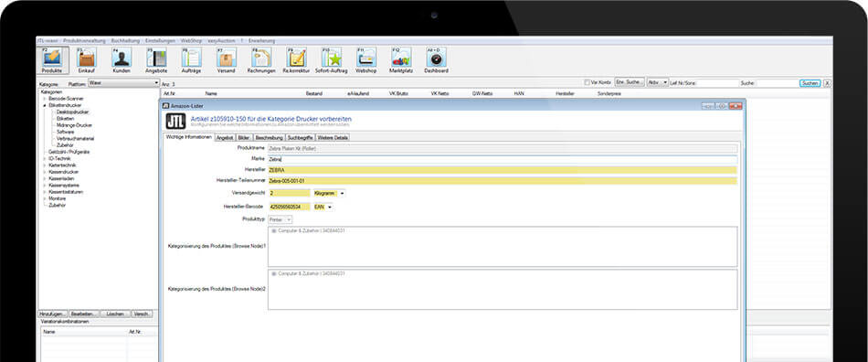The height and width of the screenshot is (362, 868).
Task: Switch to the Wichtige Informationen tab
Action: 189,137
